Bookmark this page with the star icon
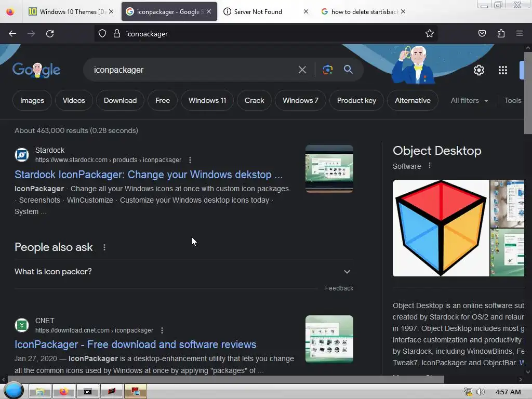Image resolution: width=532 pixels, height=399 pixels. [x=430, y=34]
